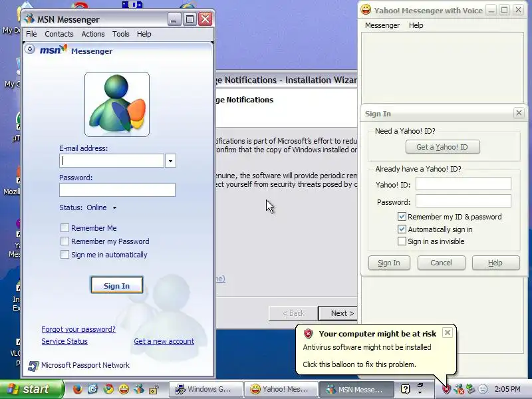Open the Windows Start menu
The image size is (532, 399).
pyautogui.click(x=31, y=389)
